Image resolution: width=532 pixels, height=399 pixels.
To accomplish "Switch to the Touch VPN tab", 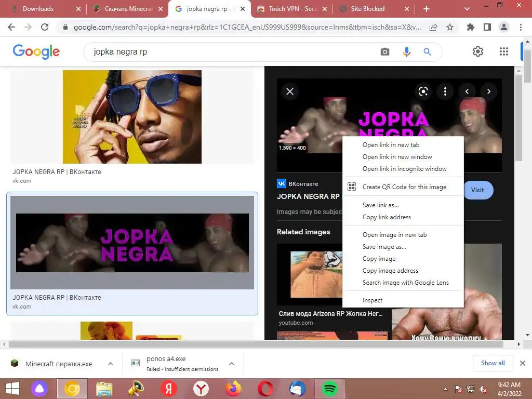I will point(292,9).
